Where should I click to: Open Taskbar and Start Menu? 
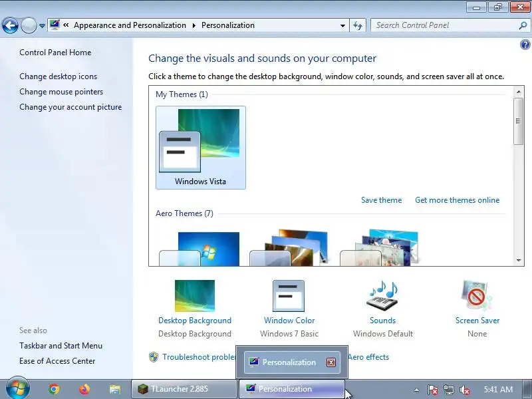tap(61, 346)
